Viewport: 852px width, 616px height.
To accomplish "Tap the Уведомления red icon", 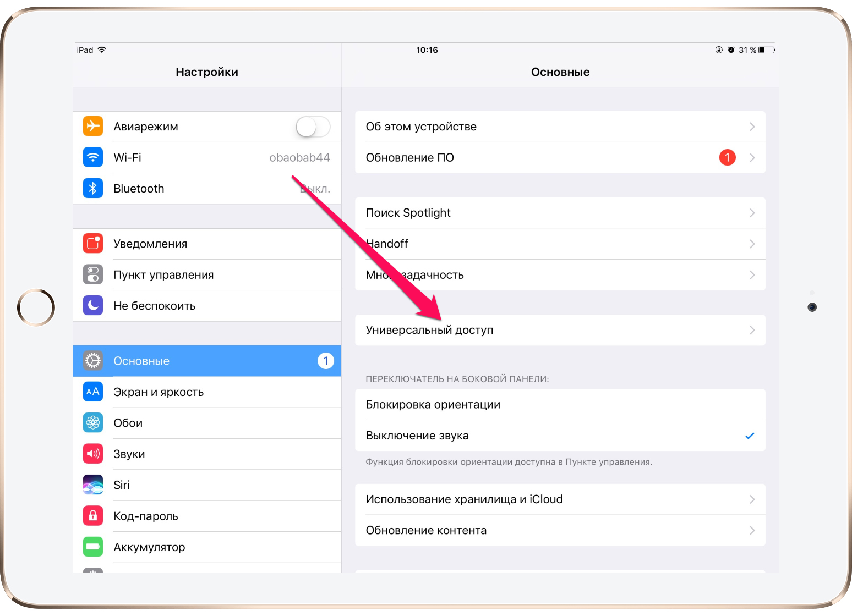I will tap(93, 243).
